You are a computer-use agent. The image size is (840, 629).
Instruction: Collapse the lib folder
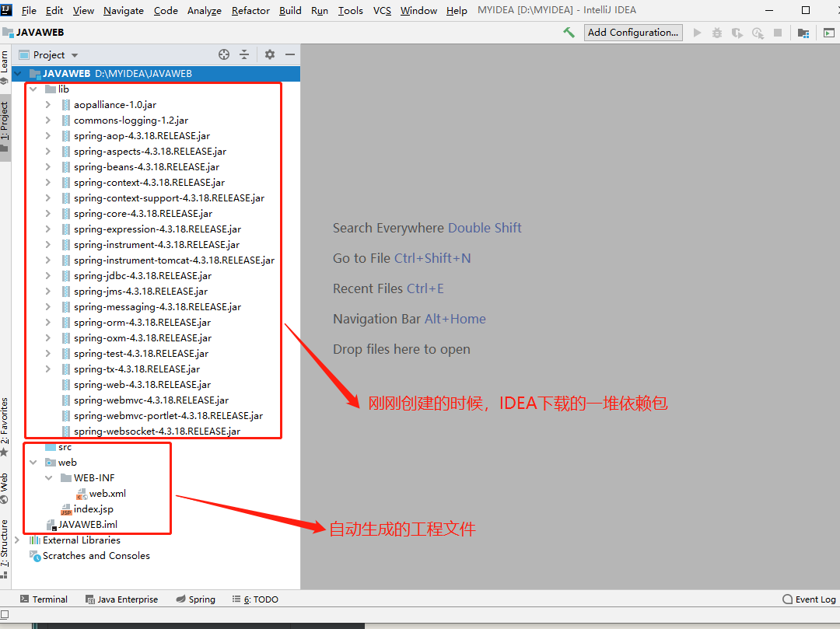pos(33,89)
